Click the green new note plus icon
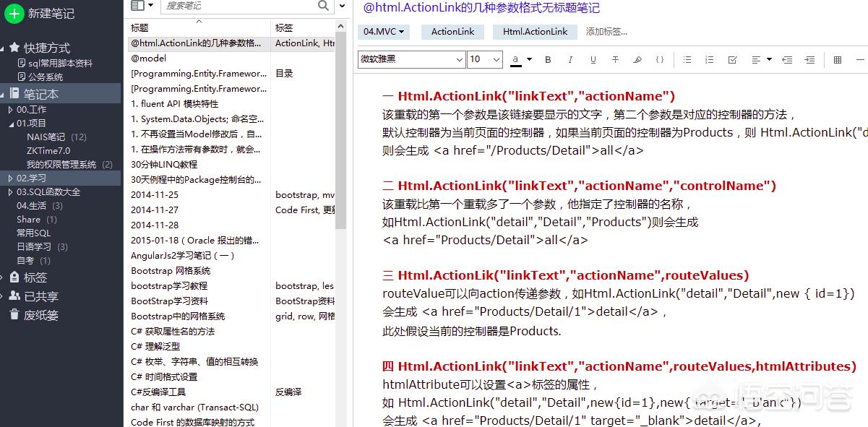Image resolution: width=868 pixels, height=427 pixels. 14,14
